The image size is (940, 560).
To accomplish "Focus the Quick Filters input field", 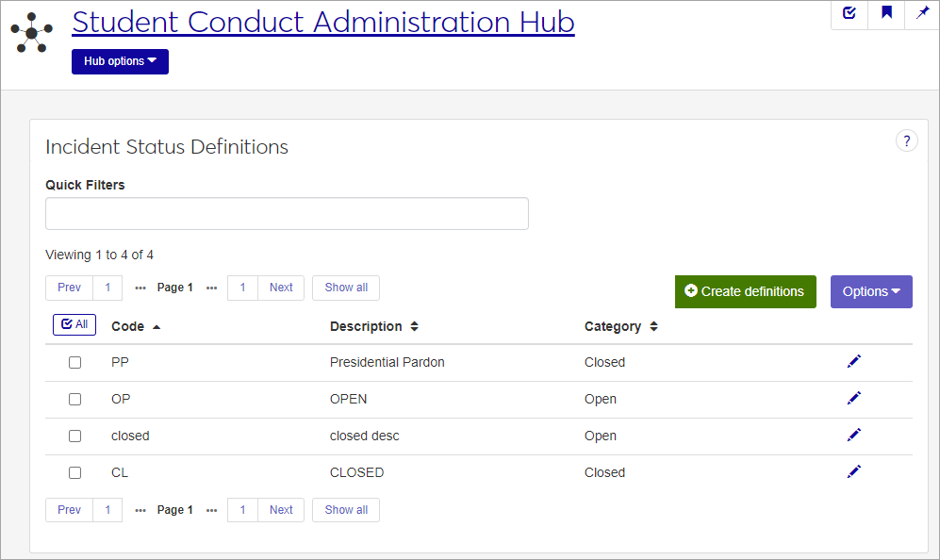I will click(287, 214).
